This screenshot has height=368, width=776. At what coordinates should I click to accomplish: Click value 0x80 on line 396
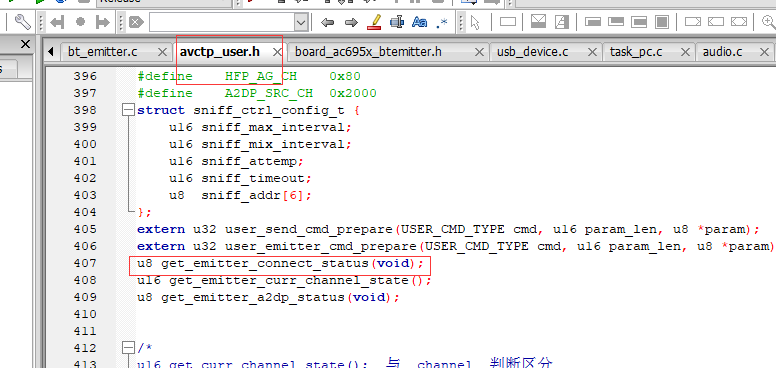[x=344, y=77]
